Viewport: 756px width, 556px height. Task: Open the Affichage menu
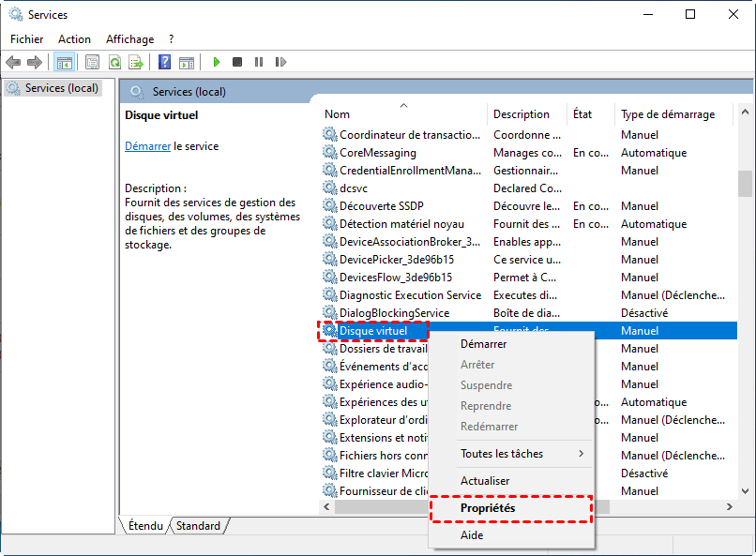(x=130, y=39)
